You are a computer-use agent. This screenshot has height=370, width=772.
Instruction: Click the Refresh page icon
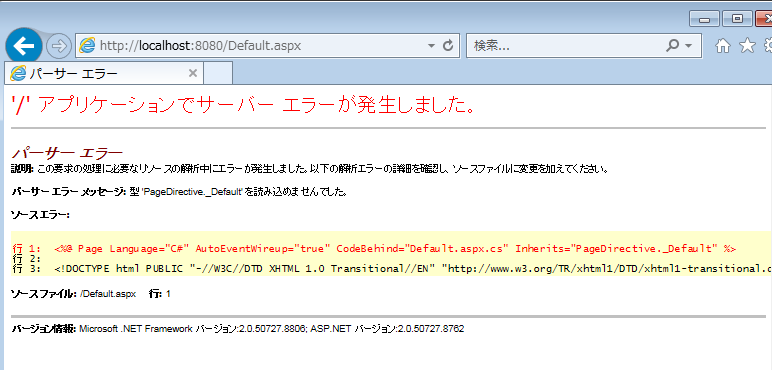tap(448, 46)
